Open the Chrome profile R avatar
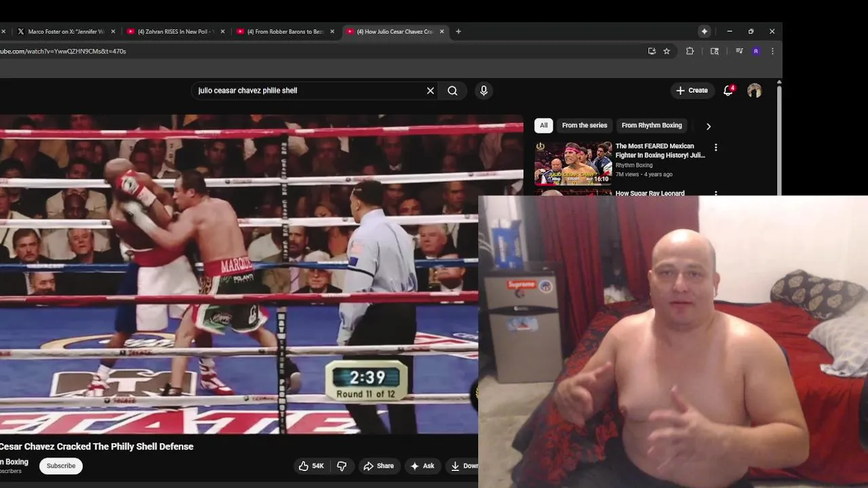Screen dimensions: 868x488 pos(755,51)
